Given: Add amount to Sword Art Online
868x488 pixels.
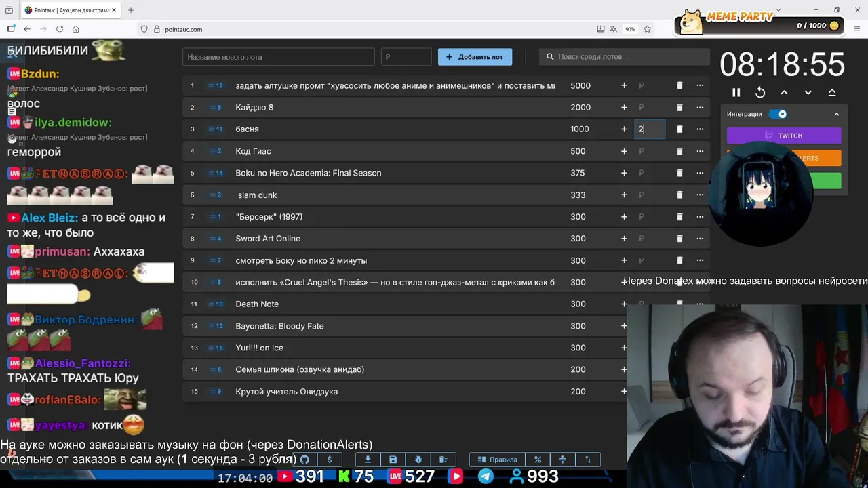Looking at the screenshot, I should click(x=624, y=239).
